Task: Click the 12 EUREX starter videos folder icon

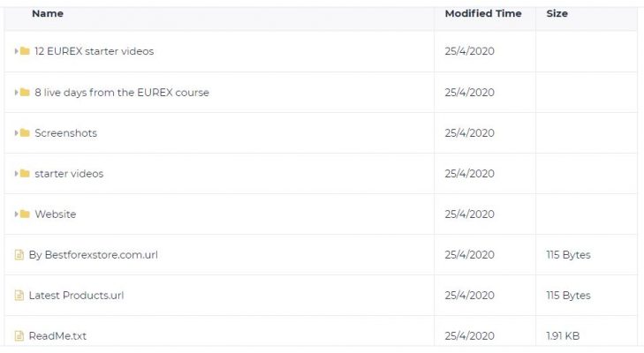Action: tap(25, 51)
